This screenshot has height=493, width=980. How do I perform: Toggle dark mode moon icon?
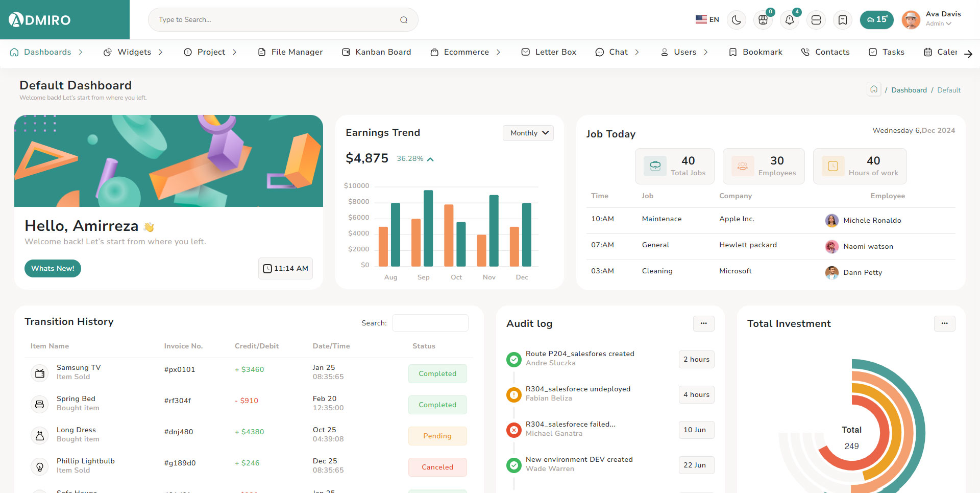click(736, 20)
